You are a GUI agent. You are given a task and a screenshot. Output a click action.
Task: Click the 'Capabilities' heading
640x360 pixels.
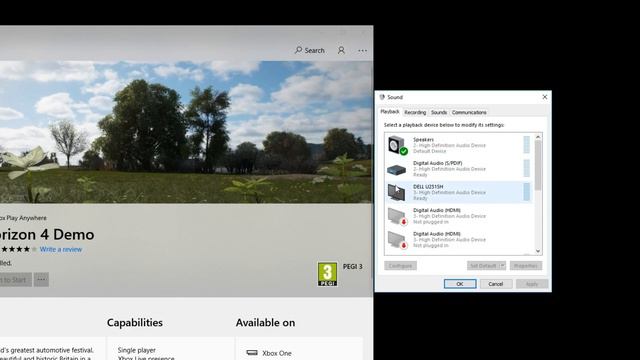pos(135,322)
